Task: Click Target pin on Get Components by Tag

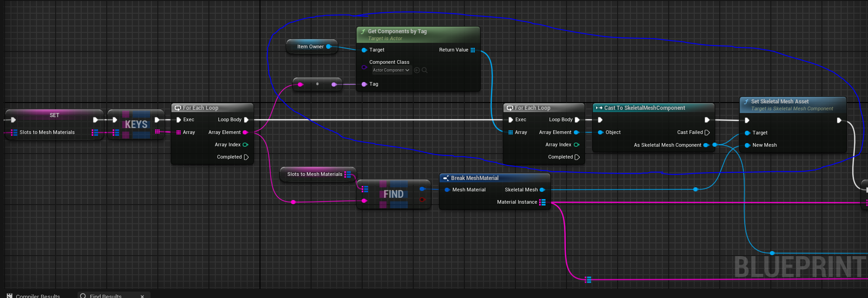Action: tap(364, 50)
